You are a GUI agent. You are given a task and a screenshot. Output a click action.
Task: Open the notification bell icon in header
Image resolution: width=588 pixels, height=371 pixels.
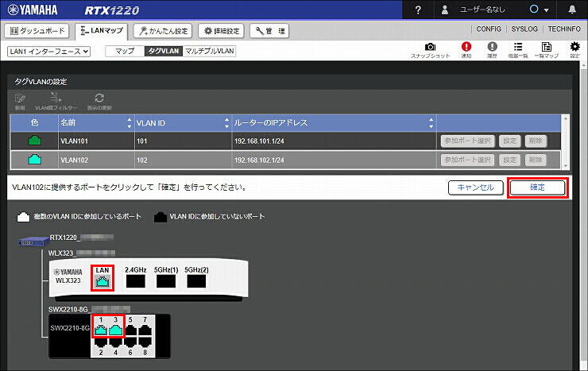pos(572,10)
